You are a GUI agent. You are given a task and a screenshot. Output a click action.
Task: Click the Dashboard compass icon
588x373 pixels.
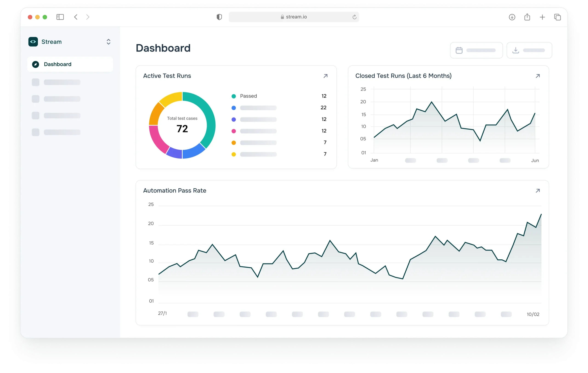tap(36, 64)
